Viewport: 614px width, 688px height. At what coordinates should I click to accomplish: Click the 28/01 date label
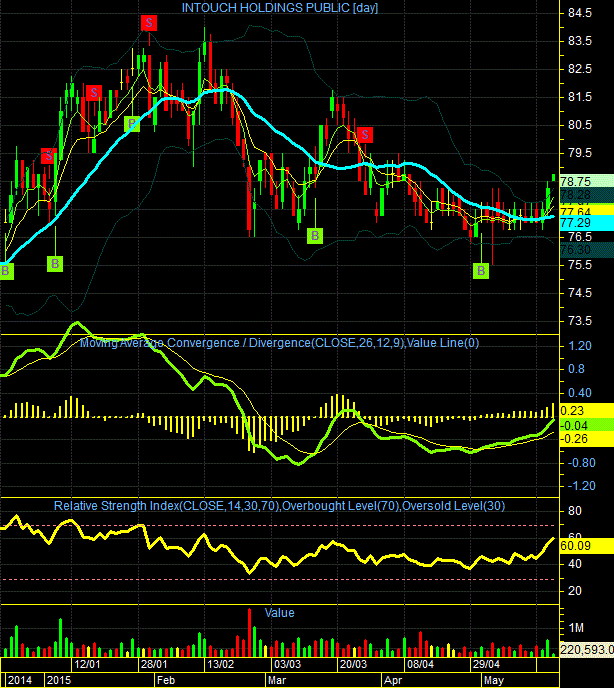(x=154, y=664)
